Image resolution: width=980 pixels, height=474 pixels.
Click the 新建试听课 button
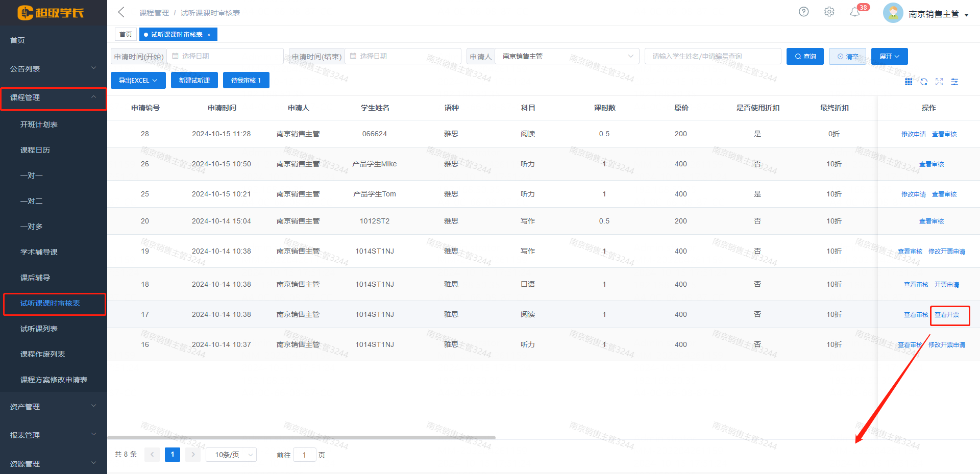tap(194, 81)
